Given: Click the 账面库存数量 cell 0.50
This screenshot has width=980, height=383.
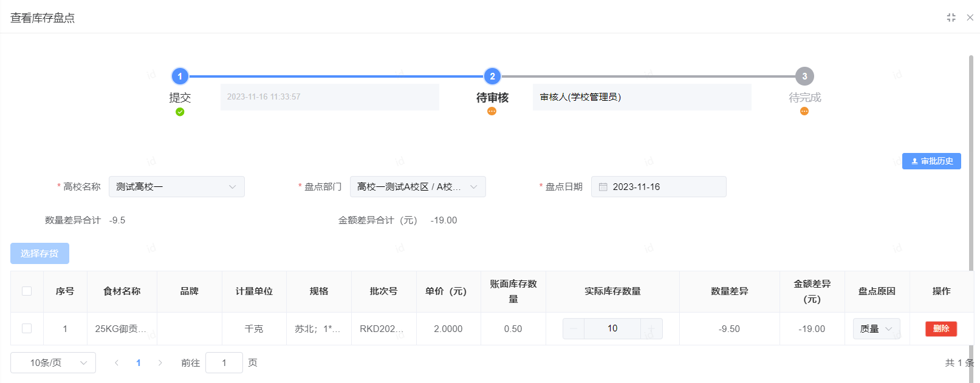Looking at the screenshot, I should coord(513,328).
